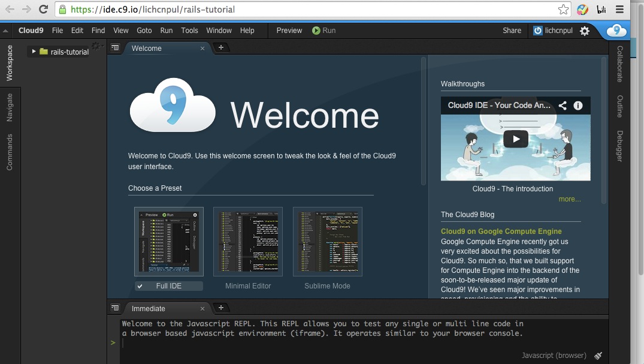
Task: Click the Share button
Action: pyautogui.click(x=512, y=31)
